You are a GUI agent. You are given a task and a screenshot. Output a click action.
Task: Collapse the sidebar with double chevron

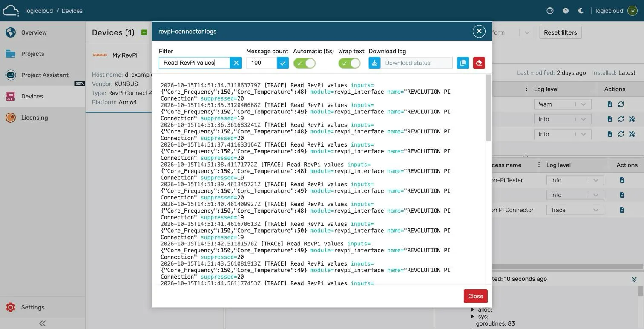42,323
